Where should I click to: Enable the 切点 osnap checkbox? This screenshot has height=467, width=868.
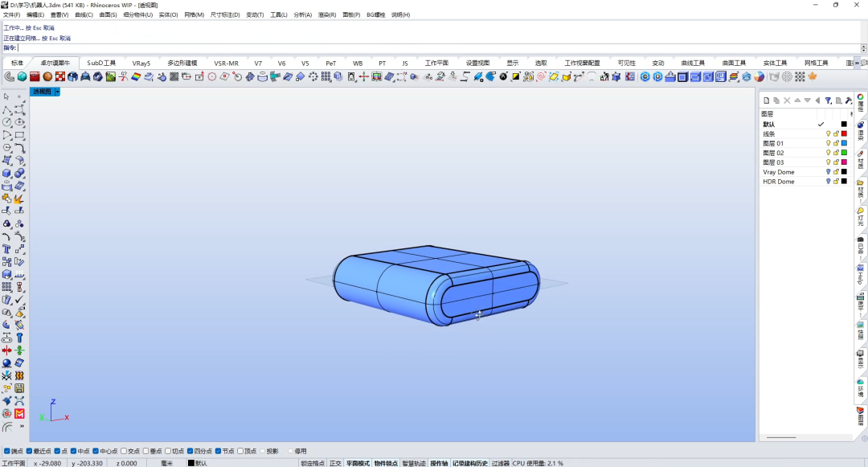pos(168,452)
